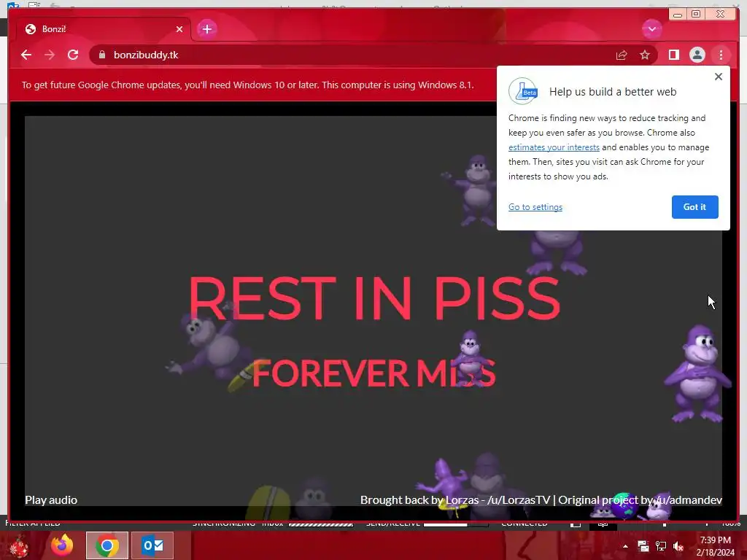The width and height of the screenshot is (747, 560).
Task: Click the Play audio link
Action: [x=51, y=500]
